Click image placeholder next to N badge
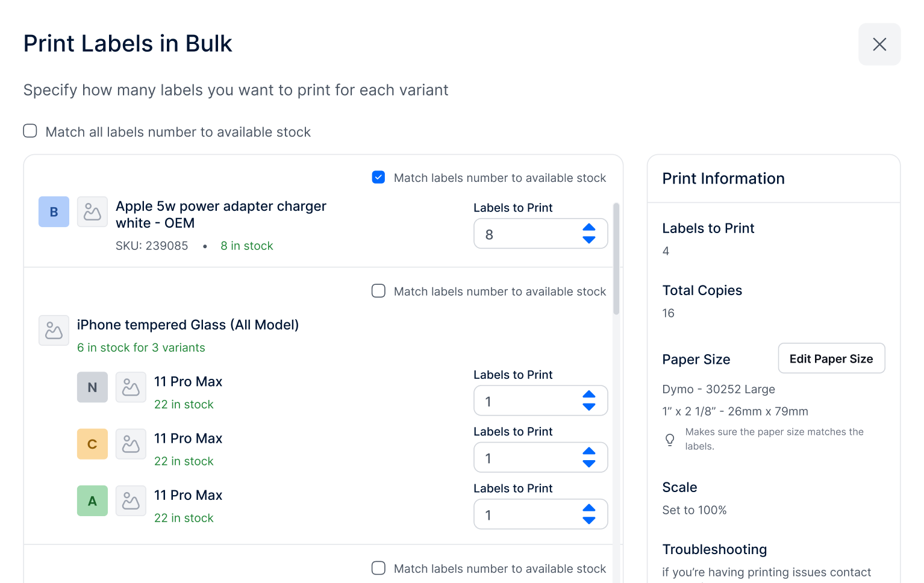 131,387
